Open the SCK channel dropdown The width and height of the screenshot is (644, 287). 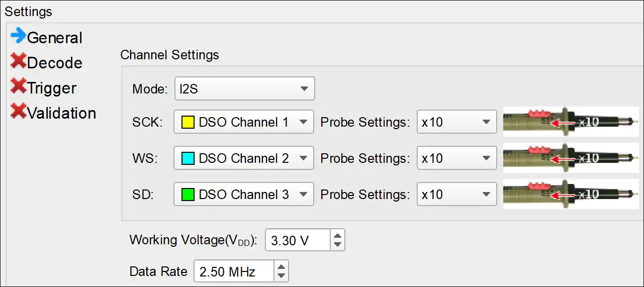[244, 122]
